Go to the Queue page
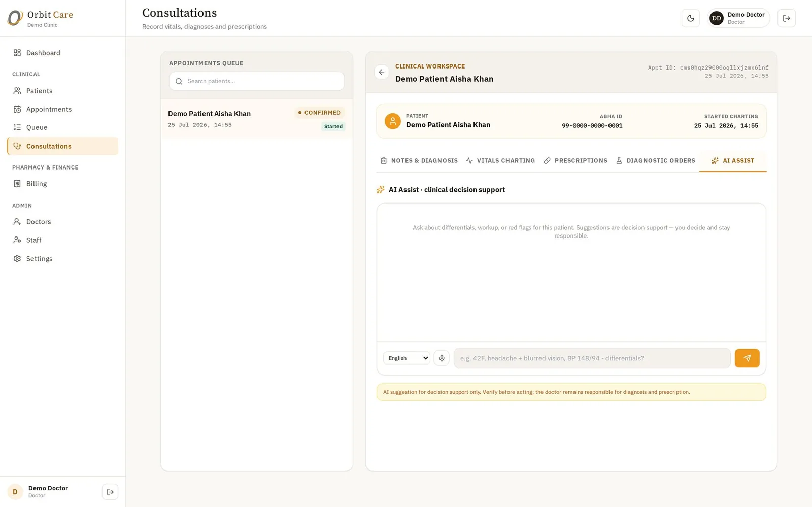The height and width of the screenshot is (507, 812). 62,127
